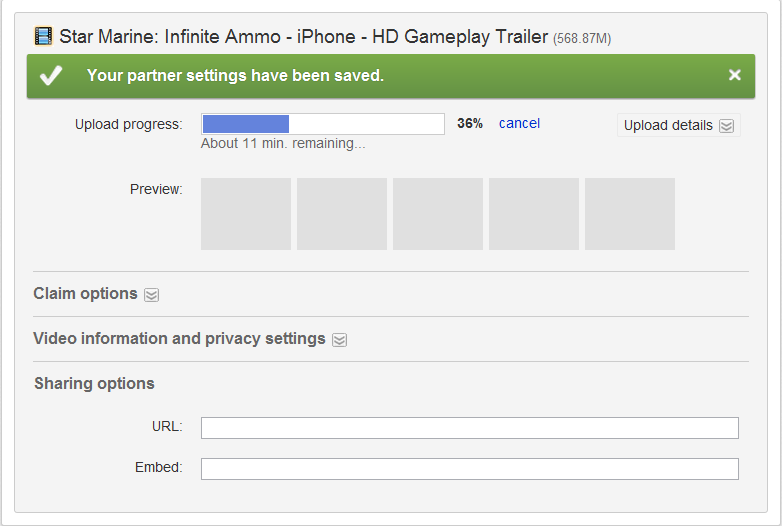Cancel the video upload
Viewport: 782px width, 526px height.
tap(519, 123)
